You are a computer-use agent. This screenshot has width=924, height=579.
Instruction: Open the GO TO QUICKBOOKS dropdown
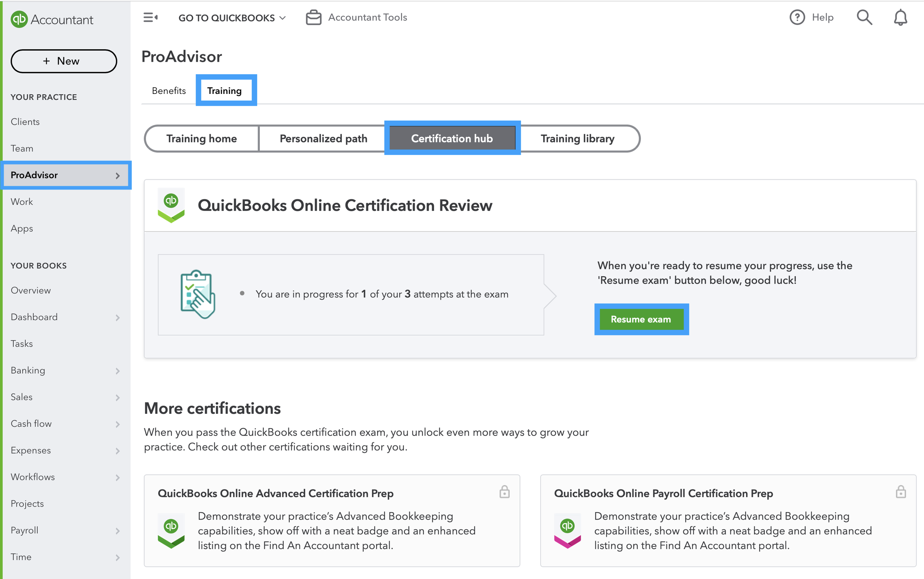[232, 18]
